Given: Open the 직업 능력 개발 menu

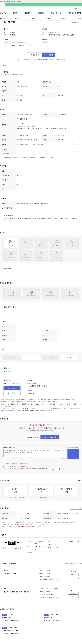Looking at the screenshot, I should click(56, 13).
